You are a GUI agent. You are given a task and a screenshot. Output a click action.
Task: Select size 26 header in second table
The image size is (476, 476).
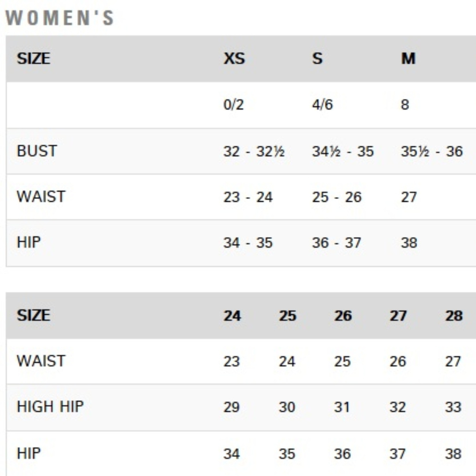(343, 316)
